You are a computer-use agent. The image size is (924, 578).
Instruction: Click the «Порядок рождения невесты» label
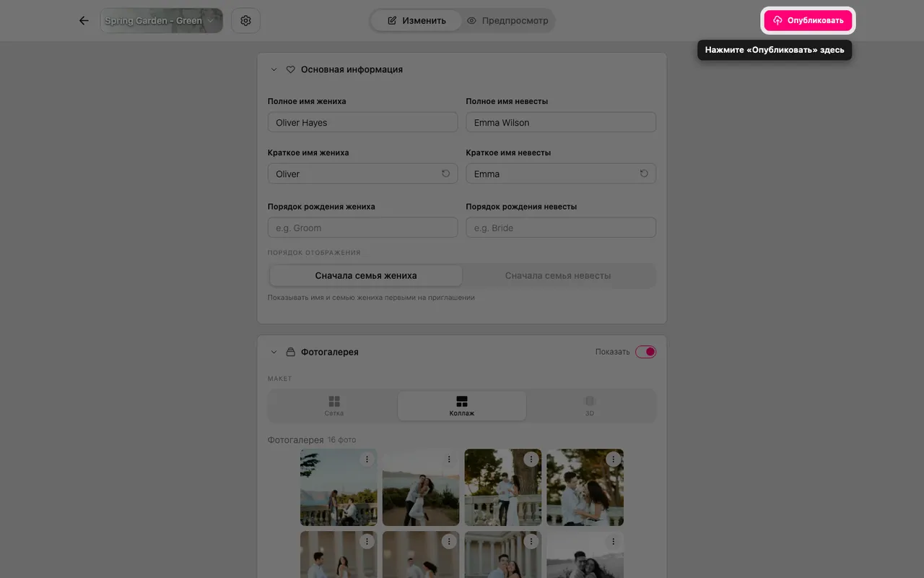[x=521, y=207]
